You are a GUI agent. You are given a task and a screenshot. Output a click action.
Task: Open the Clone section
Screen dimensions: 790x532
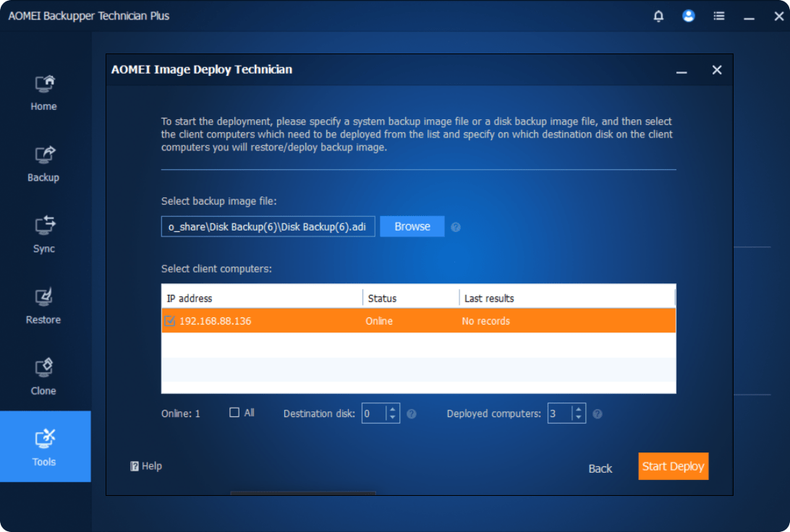[x=44, y=377]
